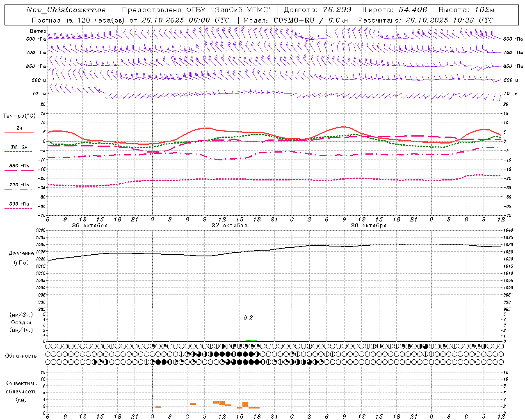
Task: Click the "850 гПа" entry in temperature legend
Action: coord(19,166)
